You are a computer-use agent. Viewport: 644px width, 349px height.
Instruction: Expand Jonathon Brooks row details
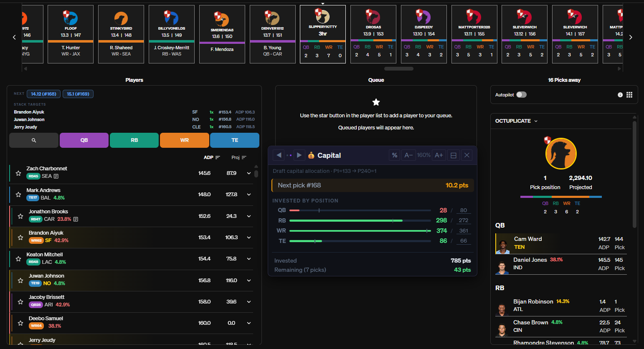[x=249, y=216]
